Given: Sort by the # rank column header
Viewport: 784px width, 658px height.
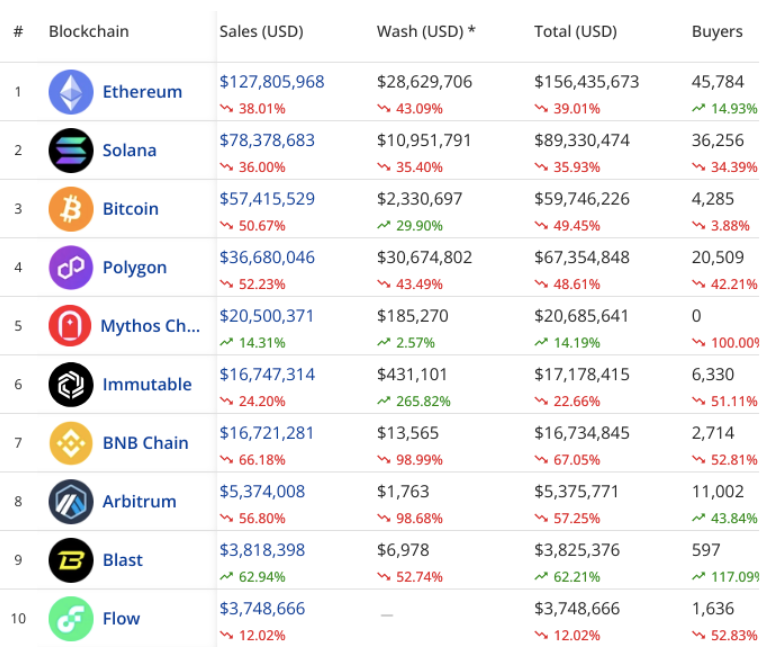Looking at the screenshot, I should pos(18,32).
